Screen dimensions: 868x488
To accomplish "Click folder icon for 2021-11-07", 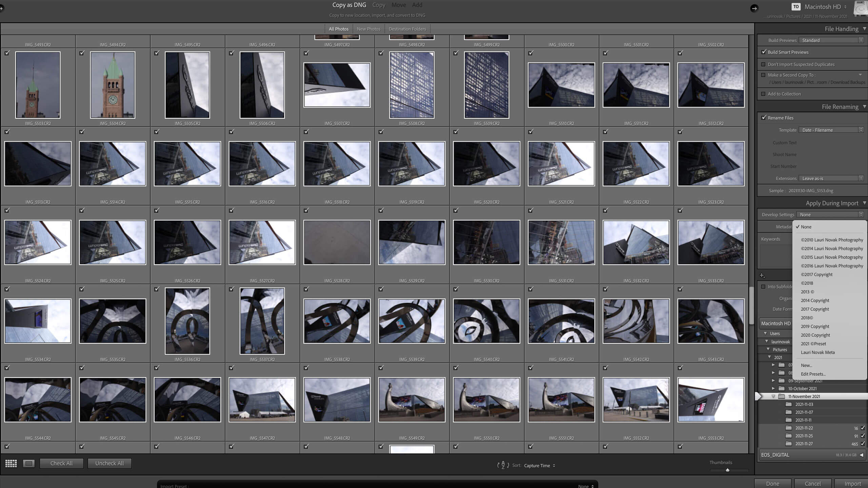I will pos(789,412).
